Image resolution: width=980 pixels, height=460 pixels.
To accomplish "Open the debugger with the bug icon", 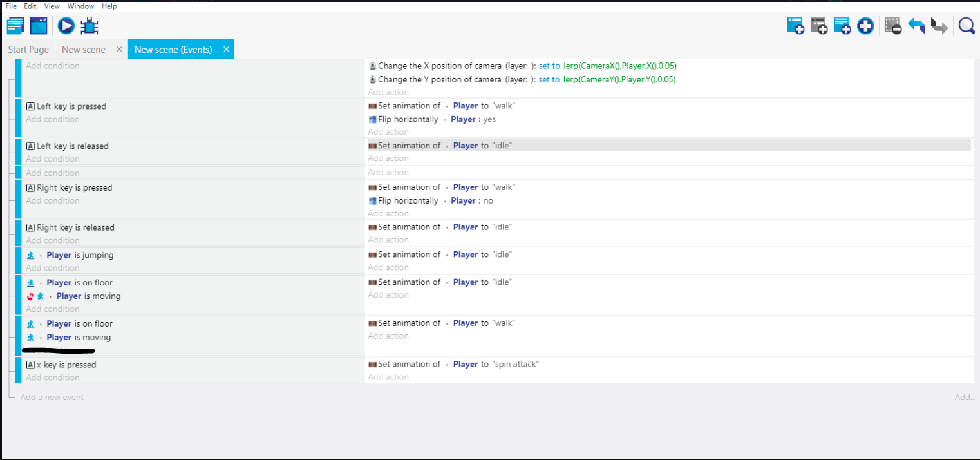I will coord(90,26).
